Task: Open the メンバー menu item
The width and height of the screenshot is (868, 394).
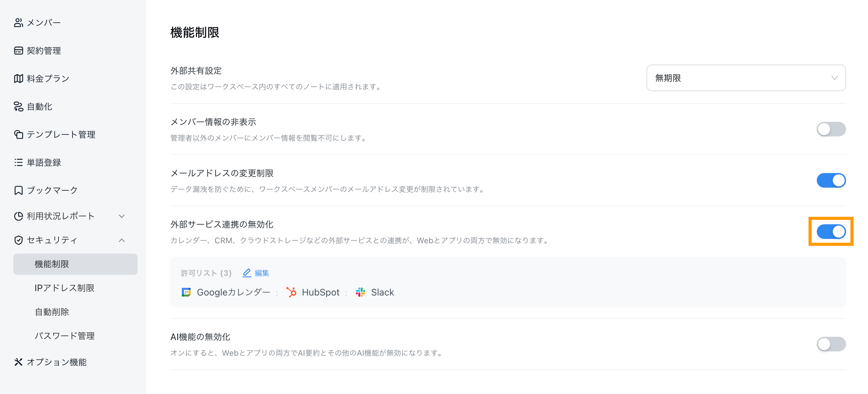Action: 44,23
